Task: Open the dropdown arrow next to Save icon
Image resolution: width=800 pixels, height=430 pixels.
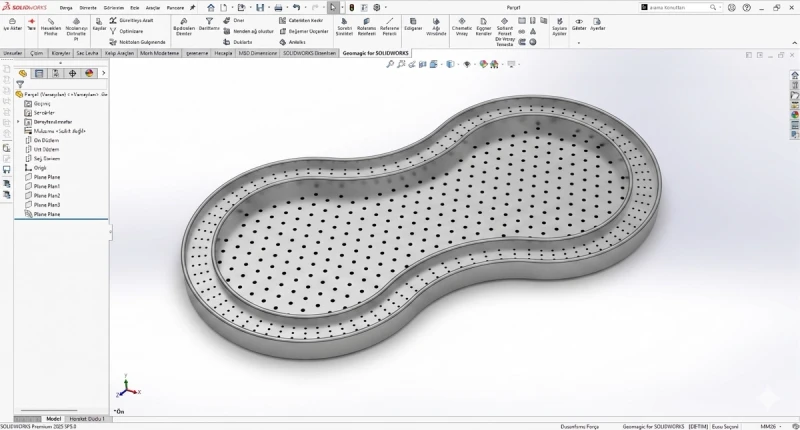Action: point(268,8)
